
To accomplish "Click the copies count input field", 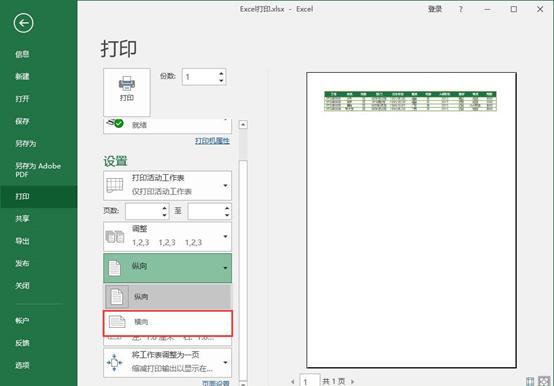I will (x=200, y=77).
